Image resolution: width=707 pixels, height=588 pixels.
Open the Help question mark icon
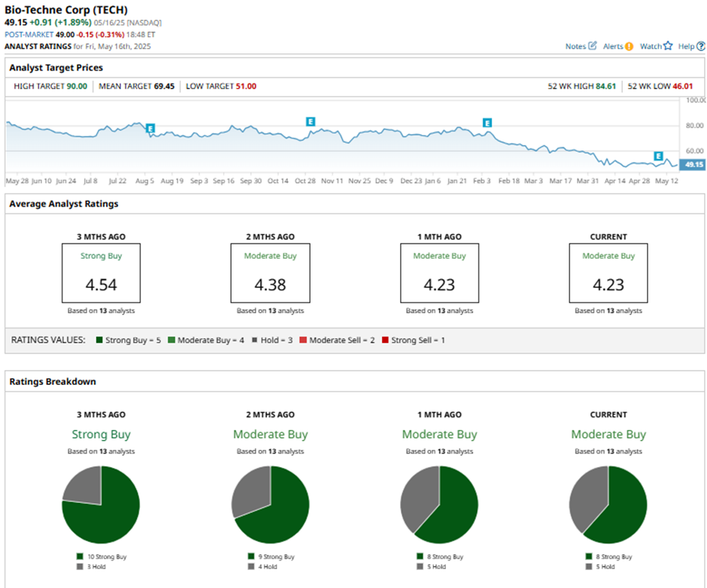click(x=701, y=46)
